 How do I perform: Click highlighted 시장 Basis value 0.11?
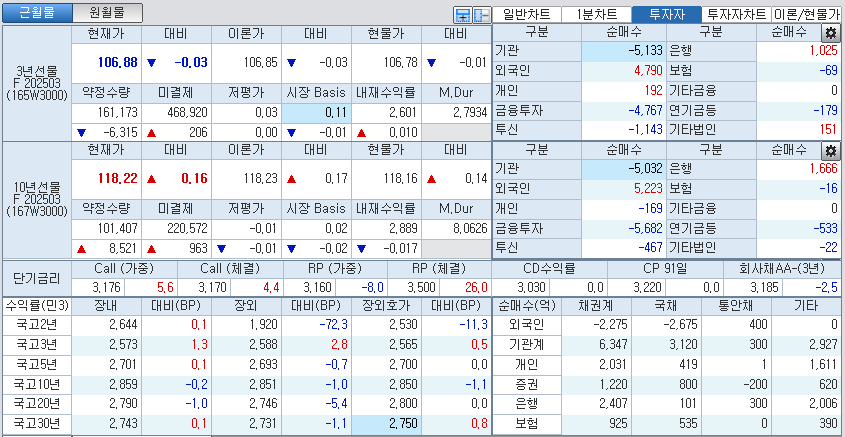click(x=316, y=113)
